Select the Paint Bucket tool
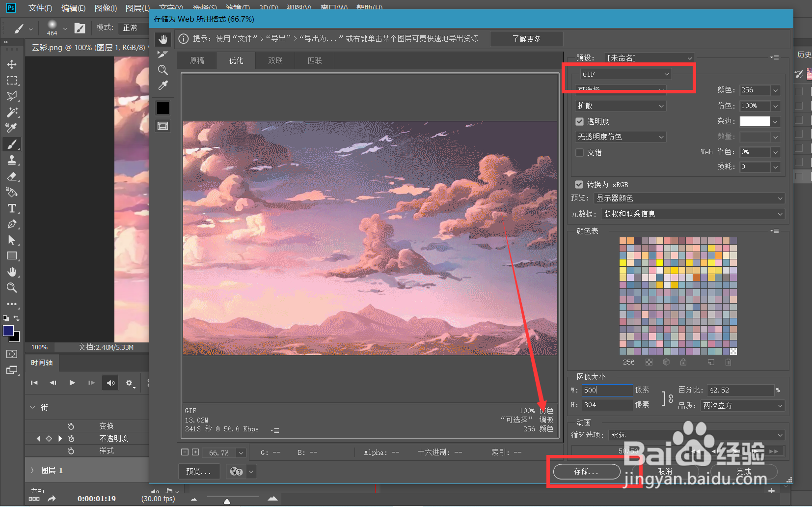This screenshot has width=812, height=507. point(12,192)
